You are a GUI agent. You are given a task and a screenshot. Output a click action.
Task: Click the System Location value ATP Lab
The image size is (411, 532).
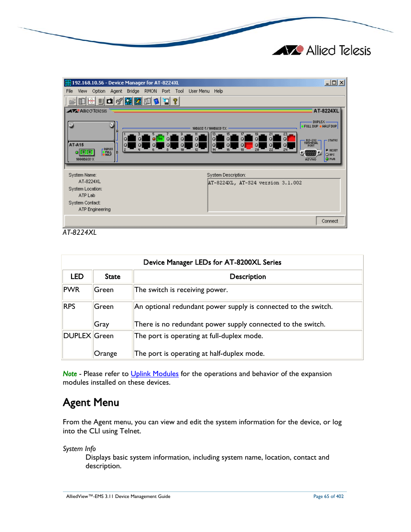(87, 195)
